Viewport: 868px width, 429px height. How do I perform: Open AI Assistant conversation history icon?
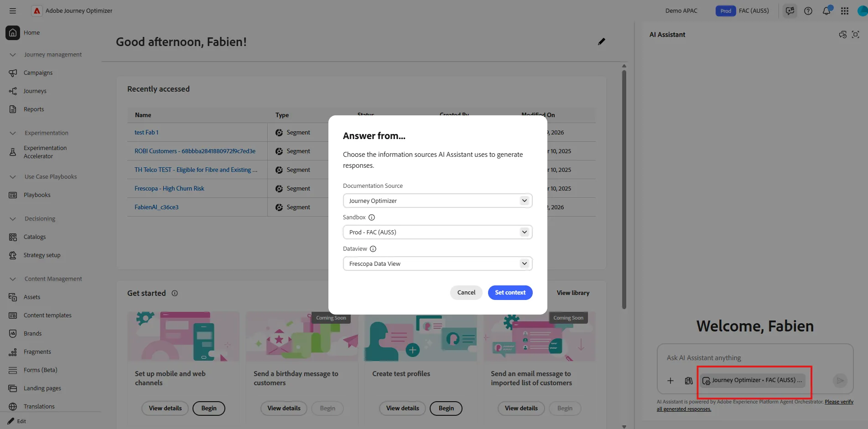point(842,35)
